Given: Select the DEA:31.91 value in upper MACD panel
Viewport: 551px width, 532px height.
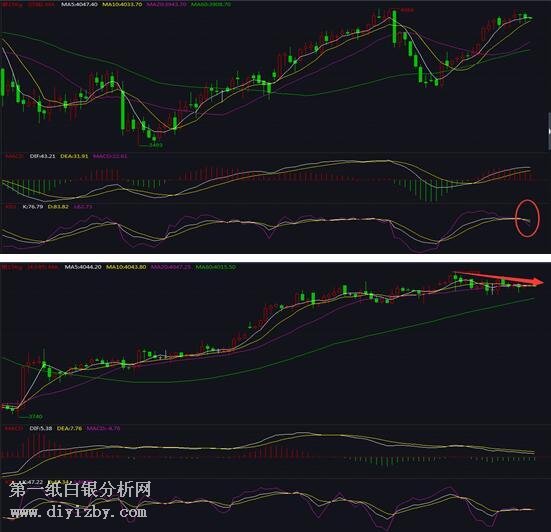Looking at the screenshot, I should [x=74, y=156].
